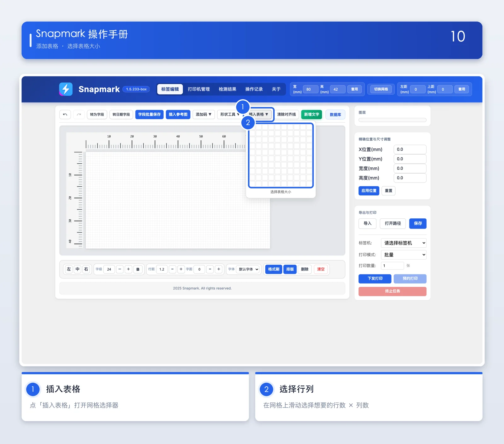Decrease line spacing with minus next to 1.2

pos(172,269)
